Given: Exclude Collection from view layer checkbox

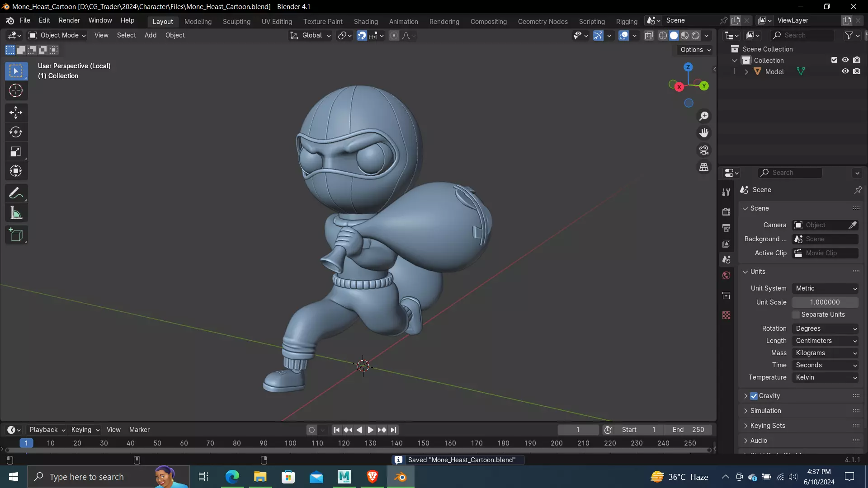Looking at the screenshot, I should pos(834,60).
